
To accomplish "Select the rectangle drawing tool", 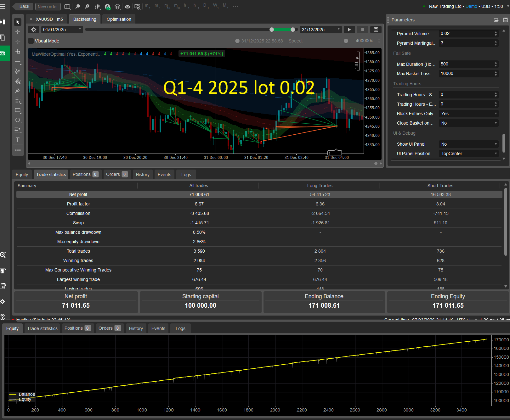I will [18, 111].
